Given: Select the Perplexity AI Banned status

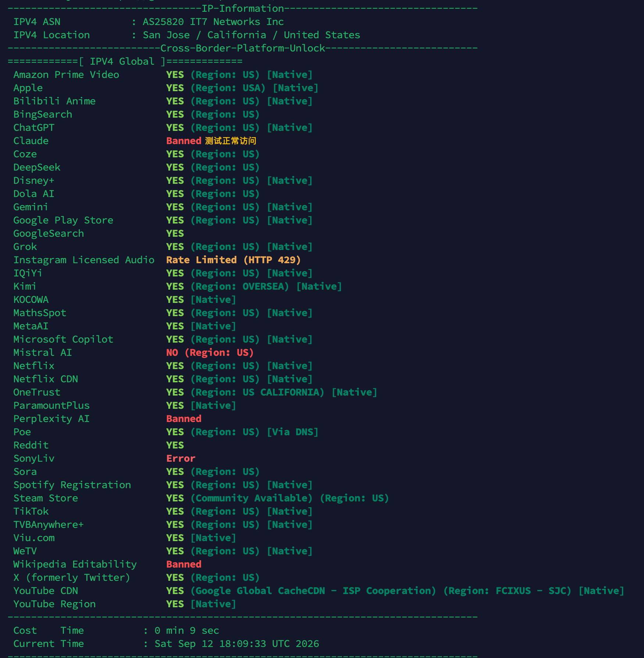Looking at the screenshot, I should pos(184,419).
